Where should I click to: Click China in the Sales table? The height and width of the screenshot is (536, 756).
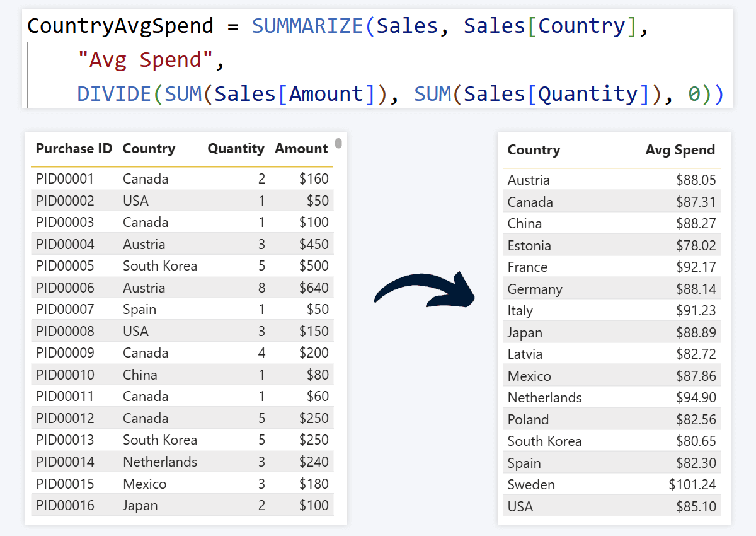tap(140, 375)
